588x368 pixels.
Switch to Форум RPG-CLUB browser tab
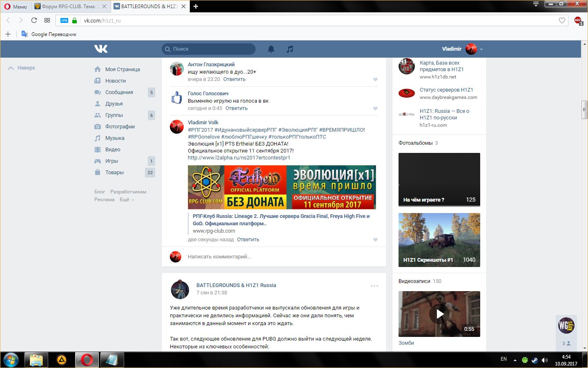(70, 7)
